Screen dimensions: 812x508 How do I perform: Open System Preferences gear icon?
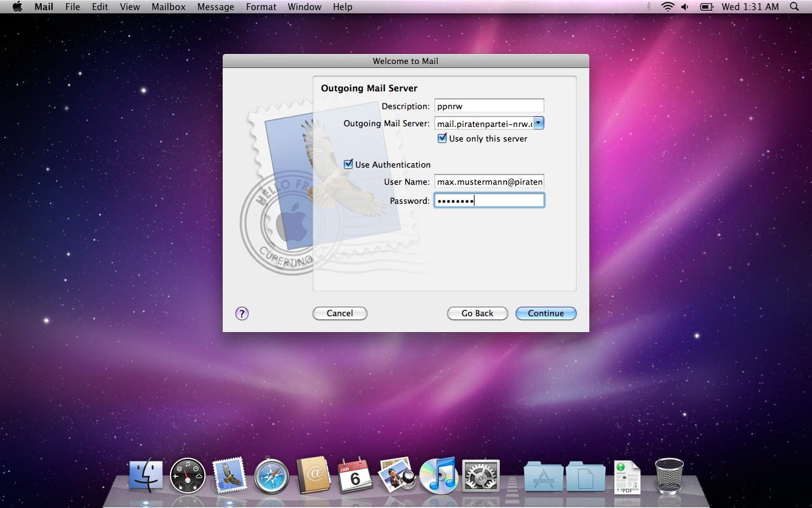tap(481, 476)
